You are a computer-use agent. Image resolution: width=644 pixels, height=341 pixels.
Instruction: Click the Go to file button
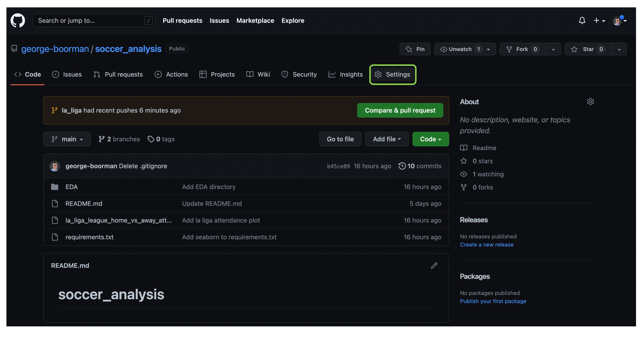click(x=340, y=139)
